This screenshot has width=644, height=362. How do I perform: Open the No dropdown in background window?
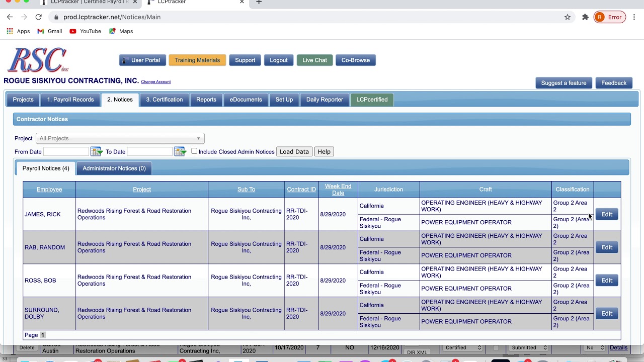595,347
